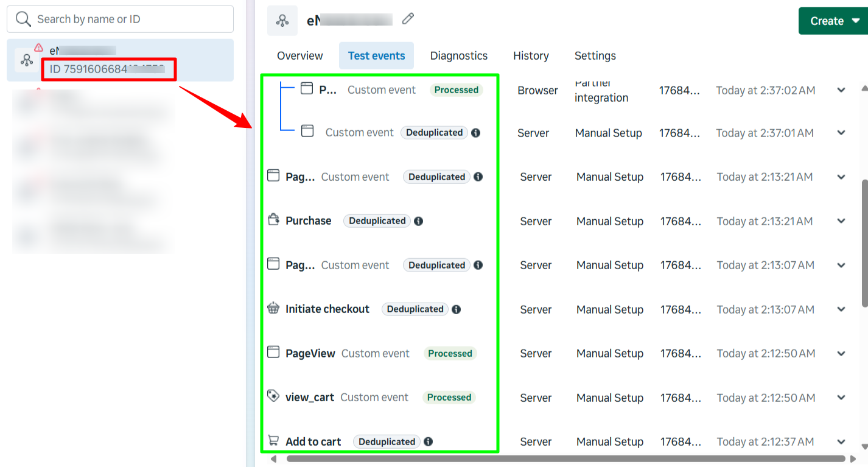Click the Partner integration cell
This screenshot has height=467, width=868.
pos(601,90)
